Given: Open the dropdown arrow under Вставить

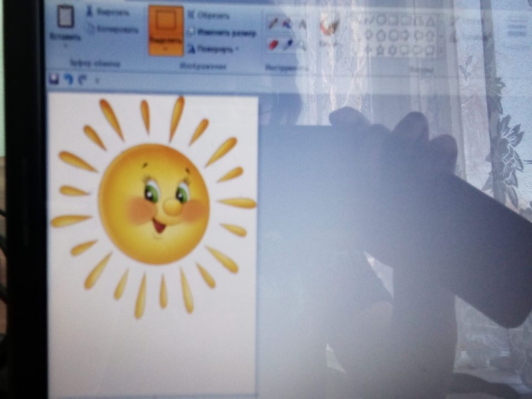Looking at the screenshot, I should point(65,45).
